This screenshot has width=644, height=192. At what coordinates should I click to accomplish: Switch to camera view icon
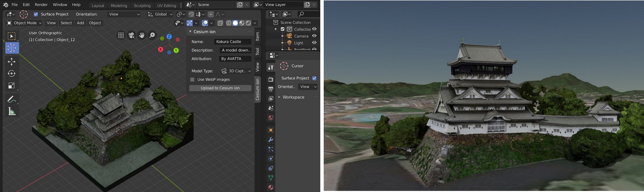click(x=131, y=35)
